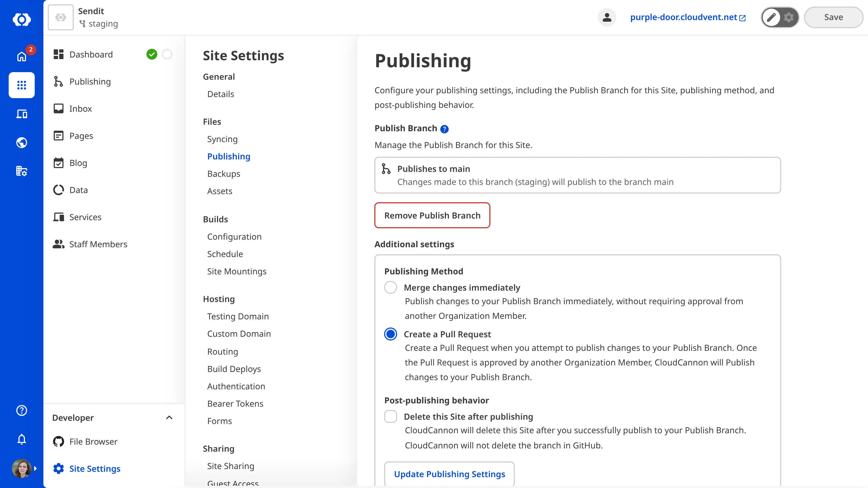Image resolution: width=868 pixels, height=488 pixels.
Task: Click the Publishes to main branch card
Action: click(577, 175)
